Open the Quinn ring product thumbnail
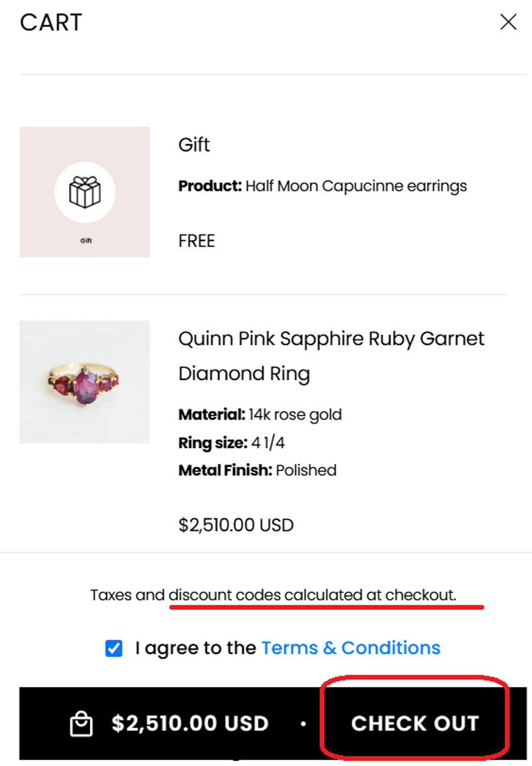 85,382
